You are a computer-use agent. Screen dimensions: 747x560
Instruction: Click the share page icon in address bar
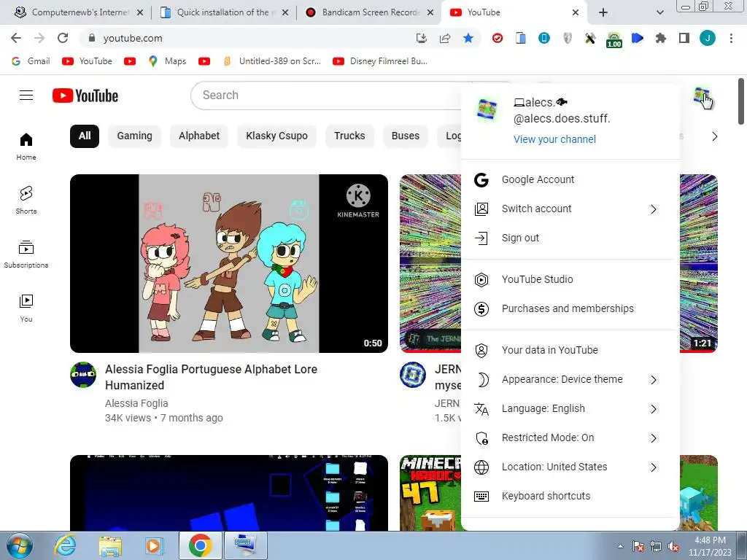(445, 38)
